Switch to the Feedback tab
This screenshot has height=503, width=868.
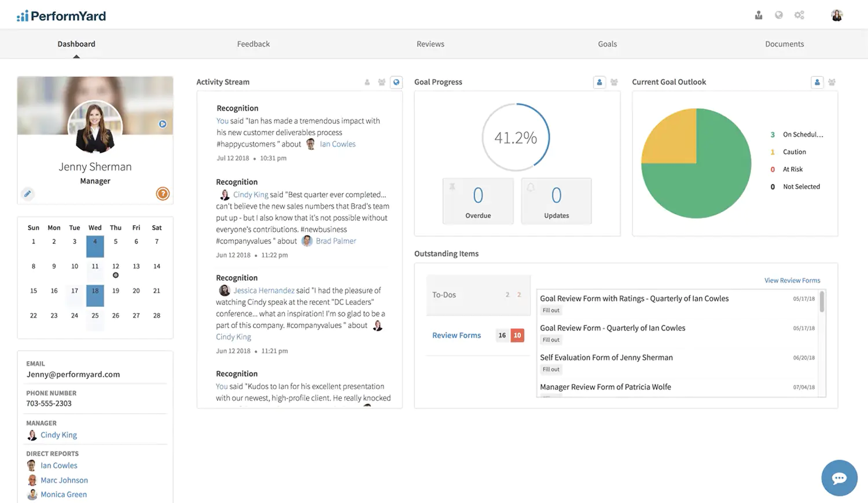tap(253, 44)
